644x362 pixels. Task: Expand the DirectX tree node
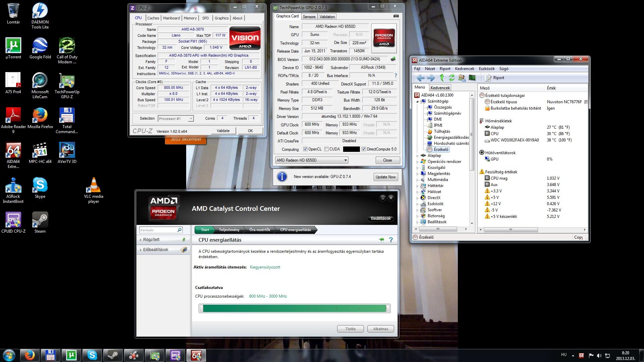click(x=418, y=198)
